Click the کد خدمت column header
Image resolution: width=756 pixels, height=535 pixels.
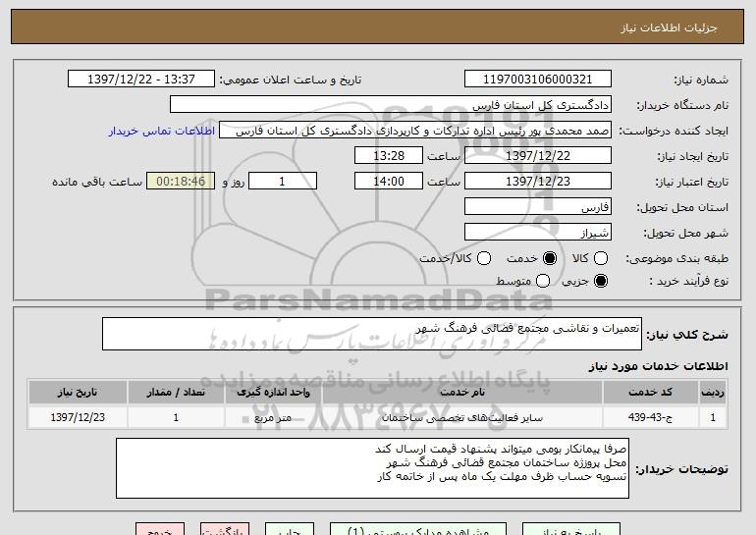pyautogui.click(x=650, y=393)
